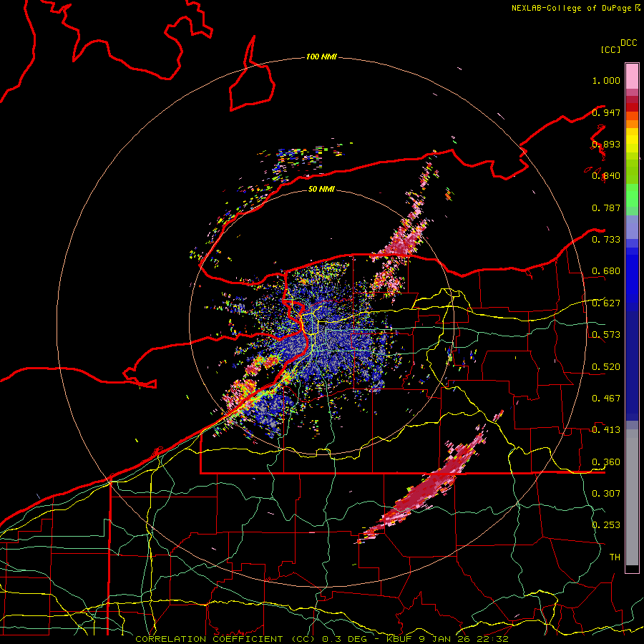Click the 50 NMI range ring label
This screenshot has width=644, height=644.
(321, 189)
